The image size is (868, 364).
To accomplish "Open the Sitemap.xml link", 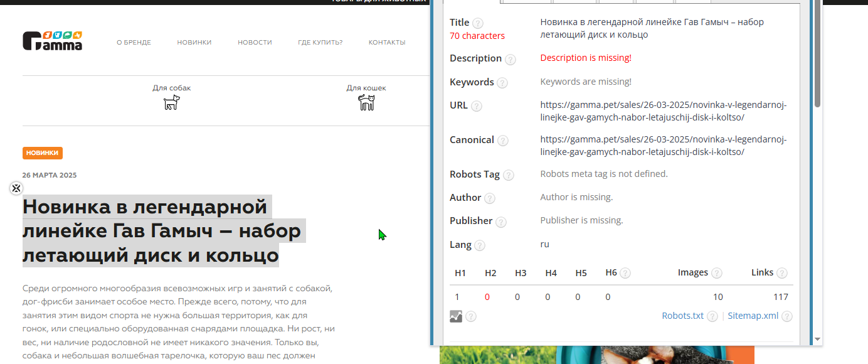I will tap(753, 316).
